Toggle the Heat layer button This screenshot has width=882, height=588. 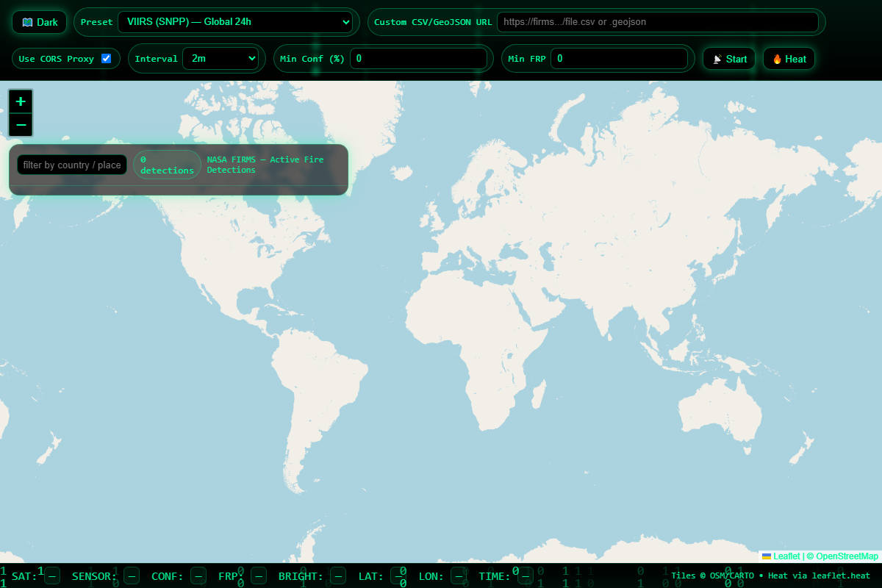point(789,59)
